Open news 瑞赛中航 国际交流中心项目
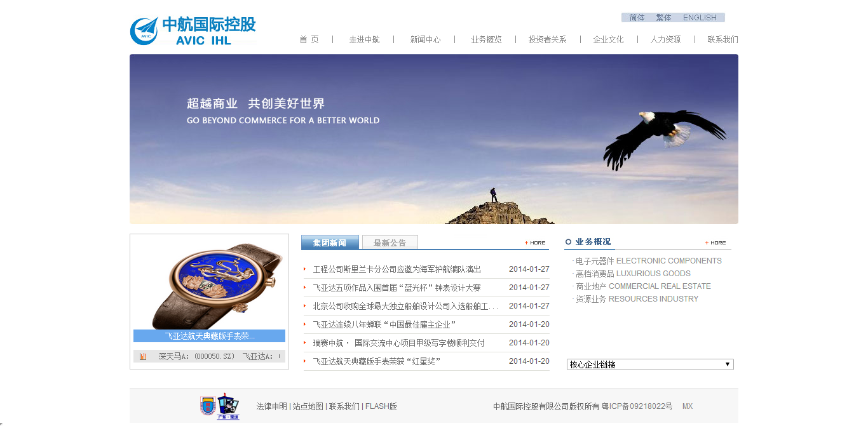 [398, 343]
